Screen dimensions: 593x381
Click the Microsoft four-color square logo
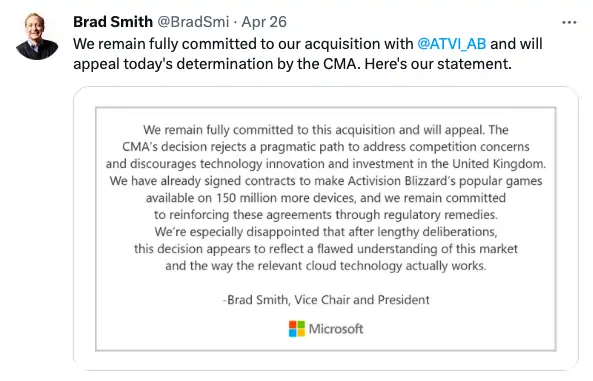[x=297, y=329]
